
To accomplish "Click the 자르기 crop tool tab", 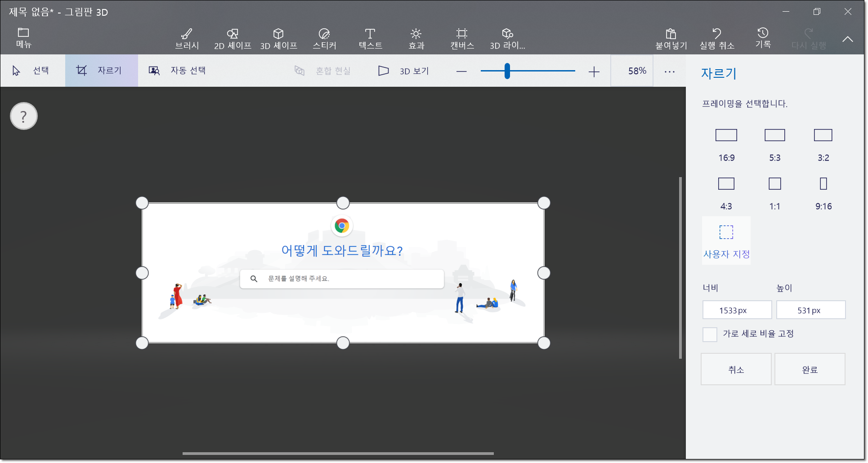I will click(x=102, y=71).
